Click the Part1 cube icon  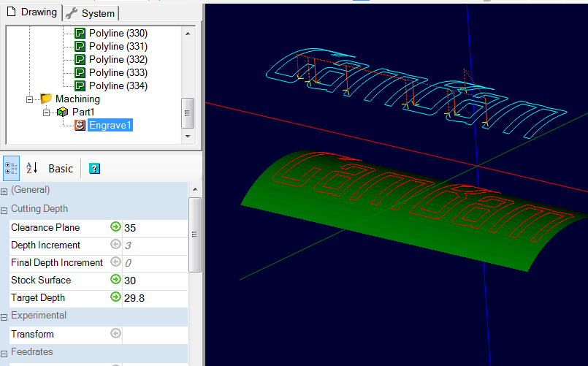pyautogui.click(x=63, y=112)
